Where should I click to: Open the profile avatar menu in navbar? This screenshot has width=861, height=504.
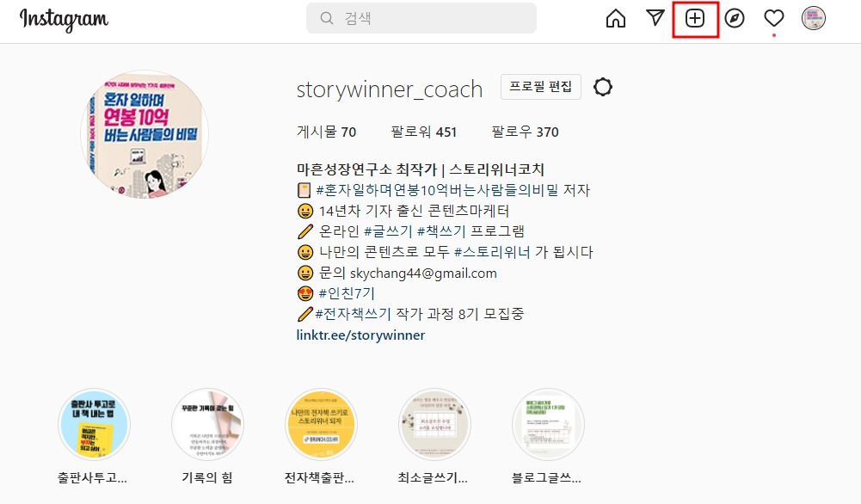pos(813,18)
